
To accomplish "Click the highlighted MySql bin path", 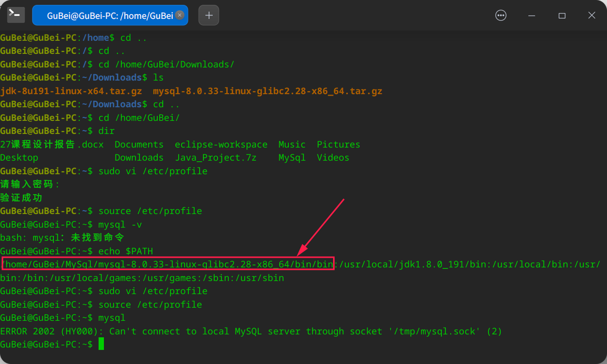I will (x=168, y=264).
